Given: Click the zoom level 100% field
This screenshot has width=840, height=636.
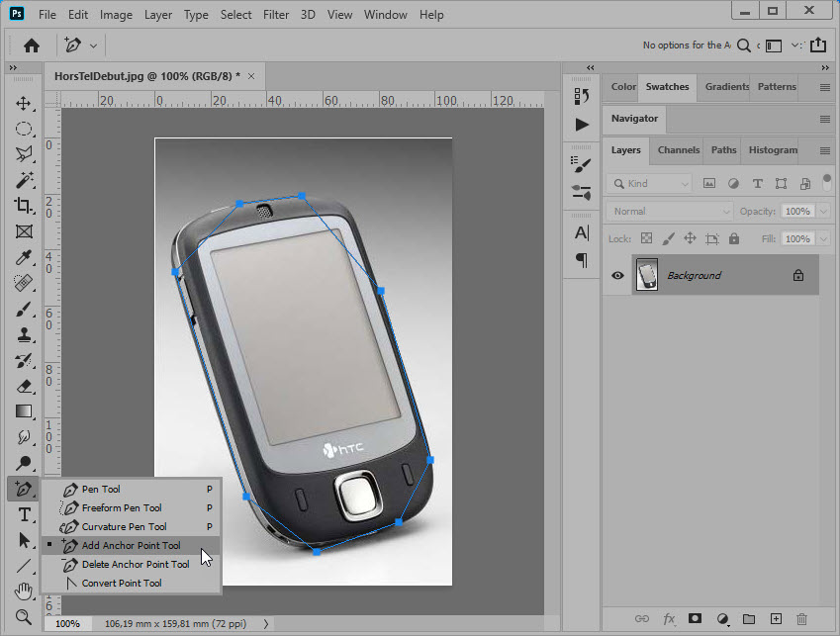Looking at the screenshot, I should [68, 624].
